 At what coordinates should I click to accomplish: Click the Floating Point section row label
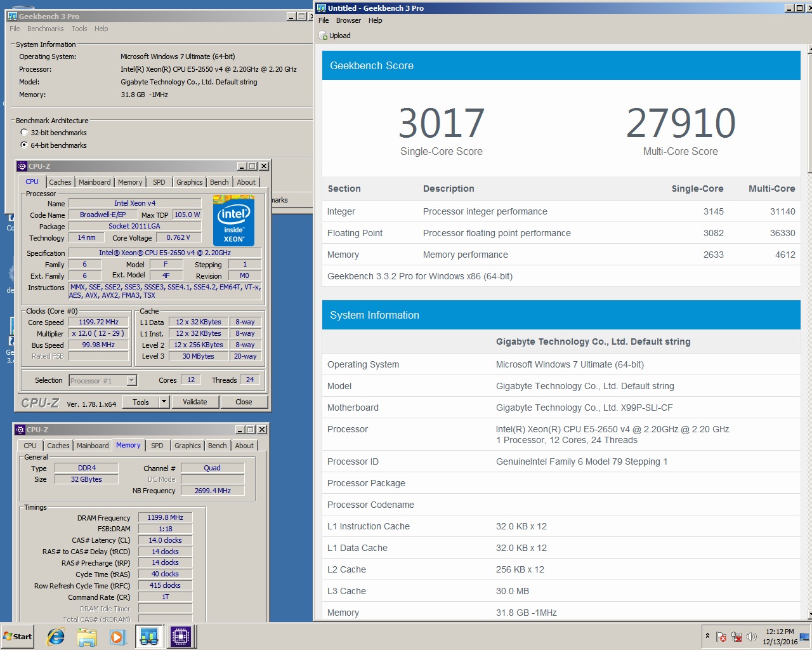coord(355,233)
